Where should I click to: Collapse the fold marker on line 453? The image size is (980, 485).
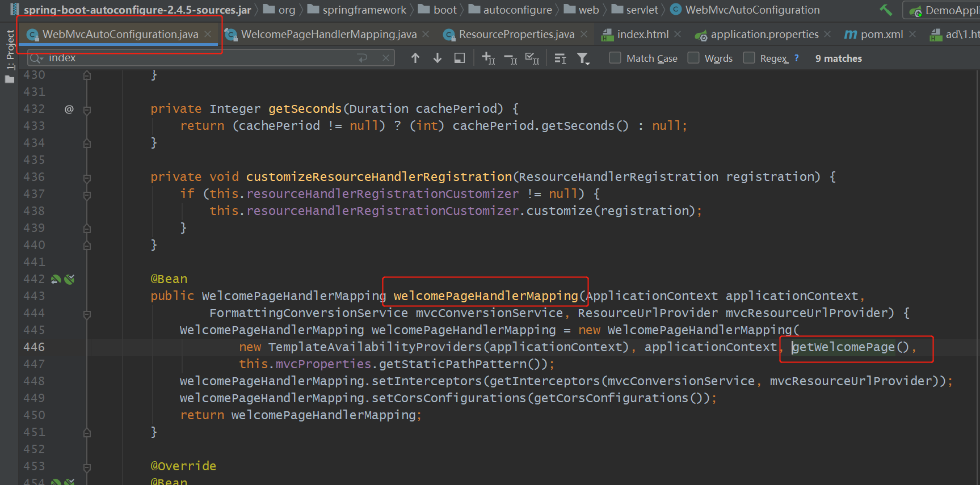[87, 467]
